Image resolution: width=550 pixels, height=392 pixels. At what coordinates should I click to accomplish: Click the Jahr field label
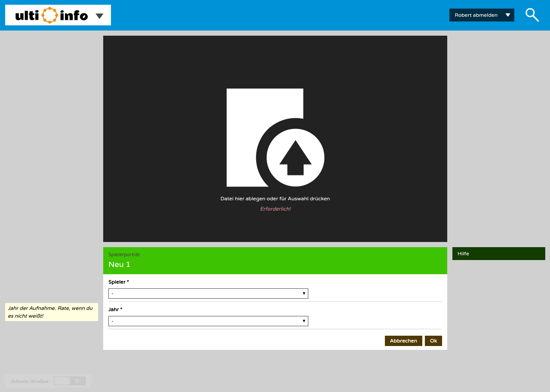[115, 309]
